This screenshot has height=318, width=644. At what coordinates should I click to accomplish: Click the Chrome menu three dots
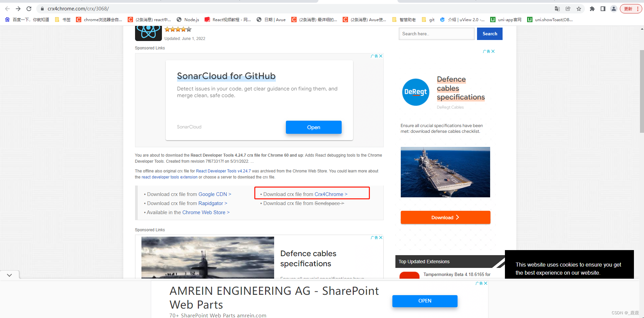point(638,9)
